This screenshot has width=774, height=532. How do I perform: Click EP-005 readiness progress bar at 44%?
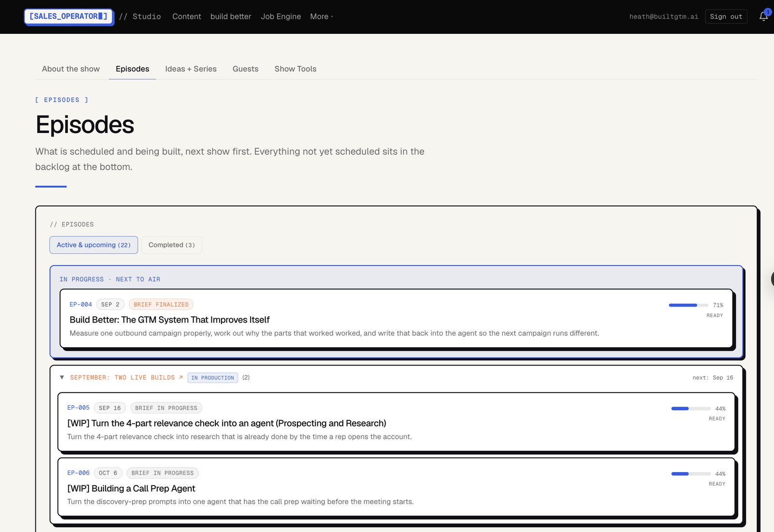(x=691, y=409)
